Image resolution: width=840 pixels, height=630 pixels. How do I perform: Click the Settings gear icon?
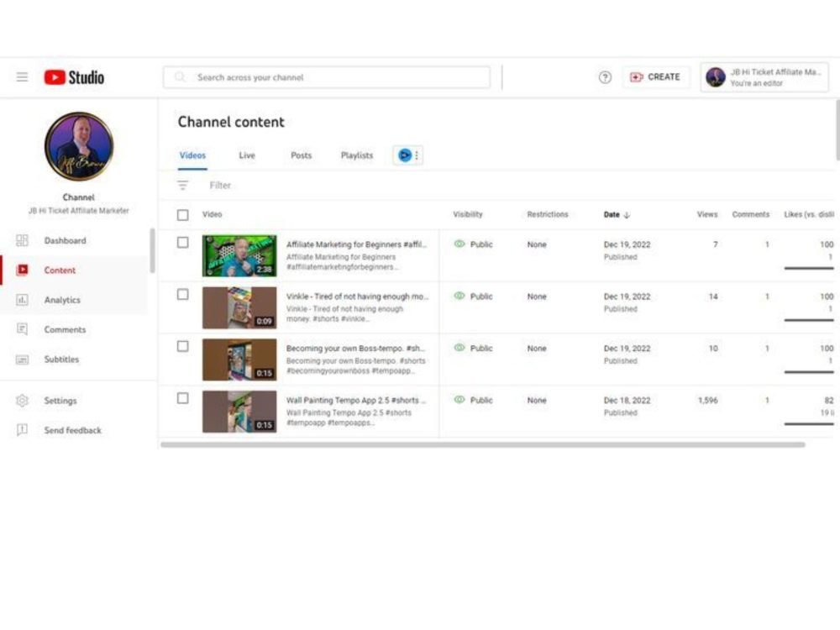(x=22, y=401)
